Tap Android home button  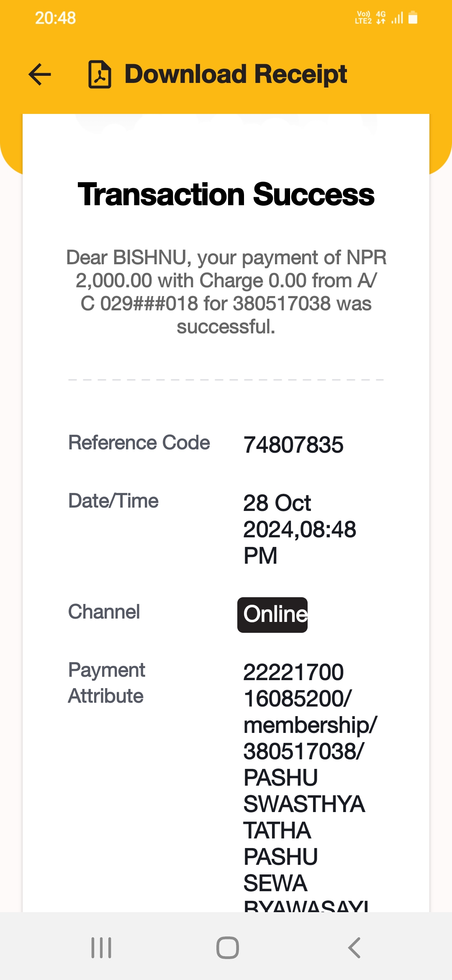click(227, 947)
